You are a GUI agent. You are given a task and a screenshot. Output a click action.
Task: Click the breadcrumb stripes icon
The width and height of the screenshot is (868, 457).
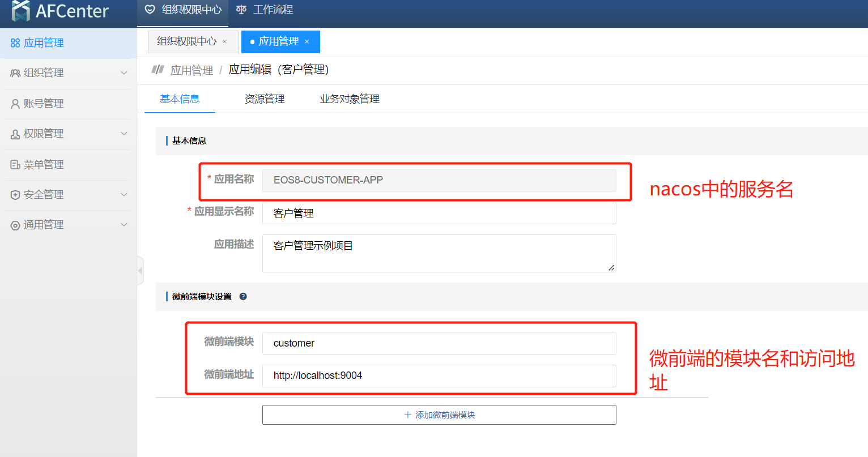click(158, 70)
